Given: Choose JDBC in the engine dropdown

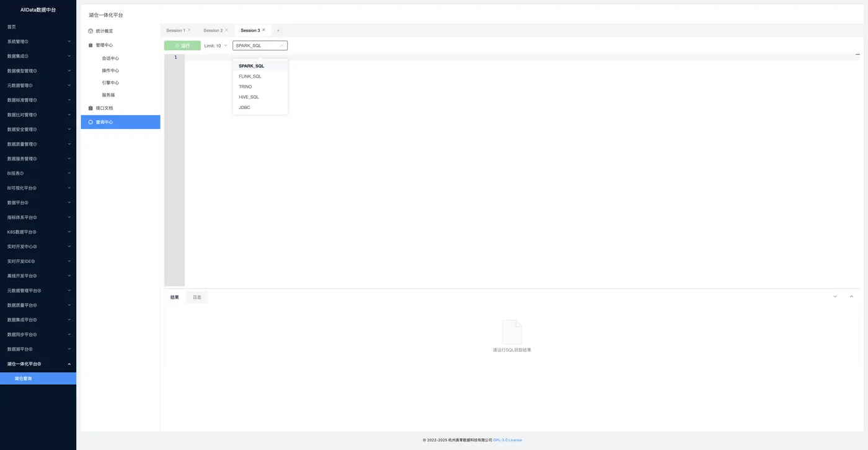Looking at the screenshot, I should click(260, 108).
